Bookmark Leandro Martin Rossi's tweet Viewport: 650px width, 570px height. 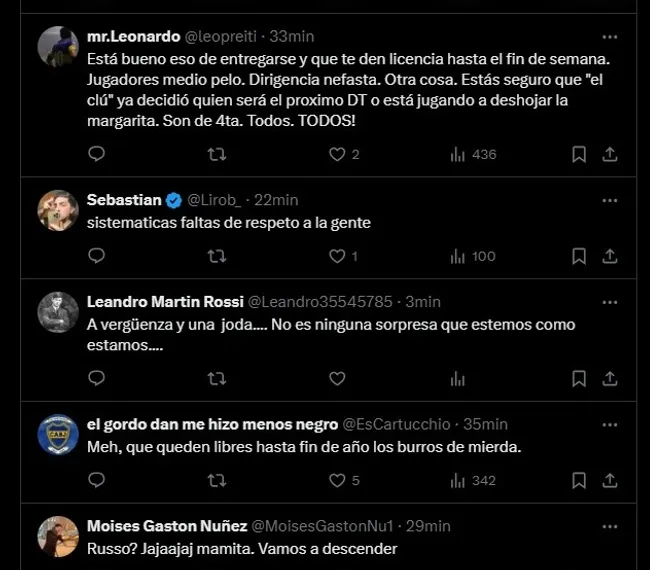[x=579, y=378]
